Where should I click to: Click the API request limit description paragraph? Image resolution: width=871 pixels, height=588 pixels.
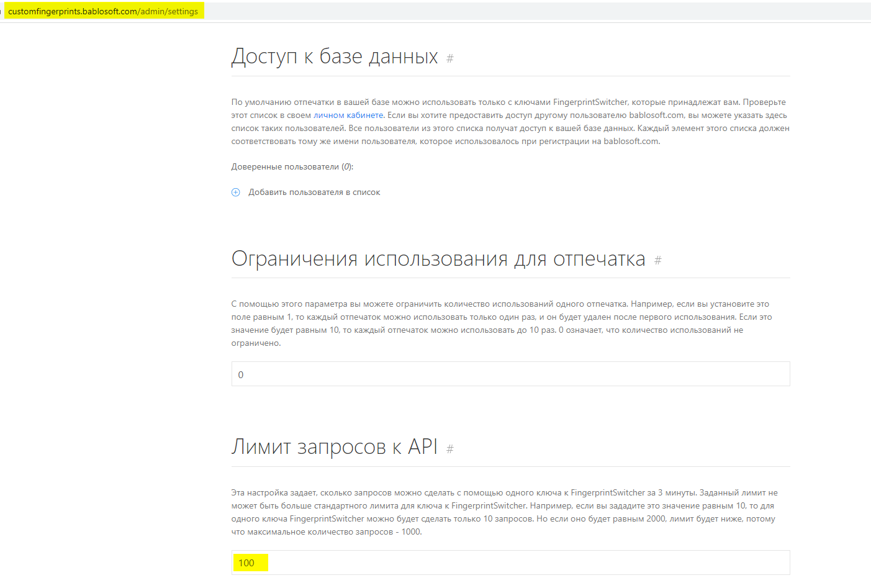pos(503,512)
